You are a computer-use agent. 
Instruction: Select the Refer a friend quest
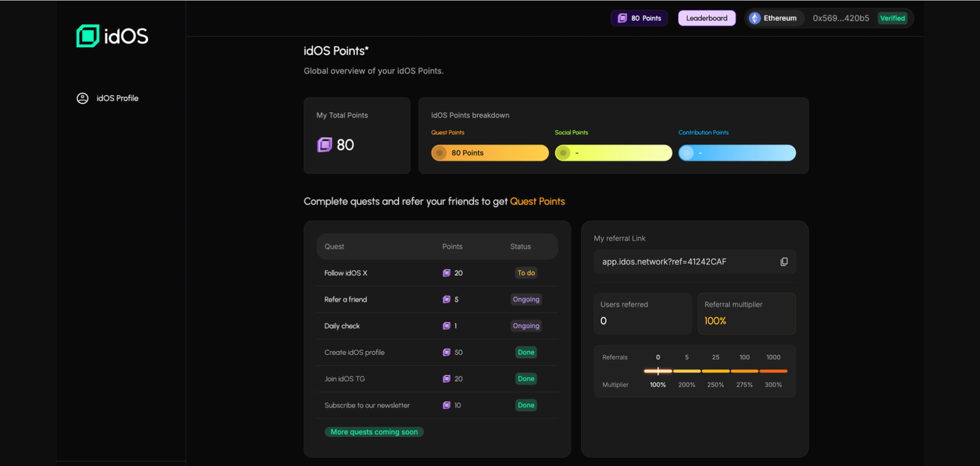point(345,300)
